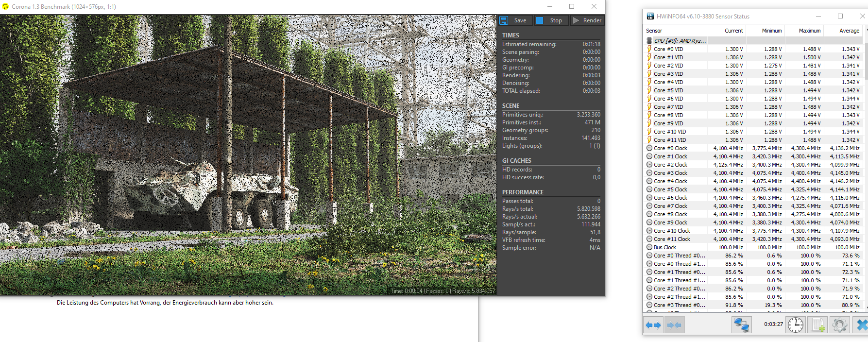The height and width of the screenshot is (342, 868).
Task: Click HWiNFO blue X close sensors icon
Action: click(x=861, y=325)
